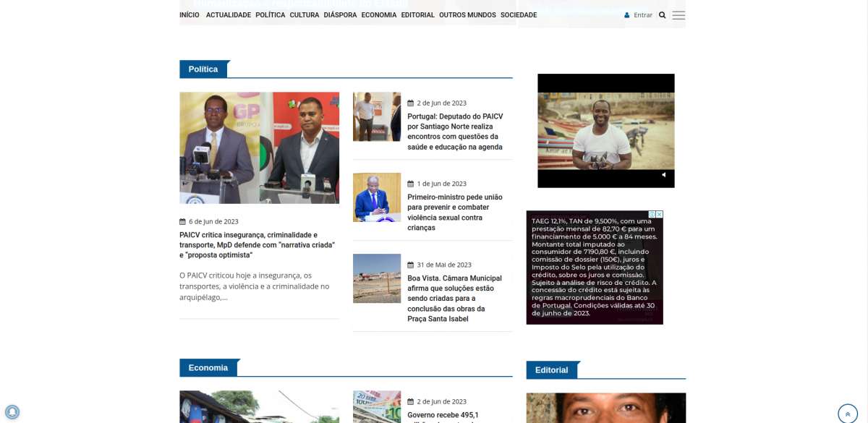Click the Economia market photo thumbnail
This screenshot has width=868, height=423.
tap(259, 407)
